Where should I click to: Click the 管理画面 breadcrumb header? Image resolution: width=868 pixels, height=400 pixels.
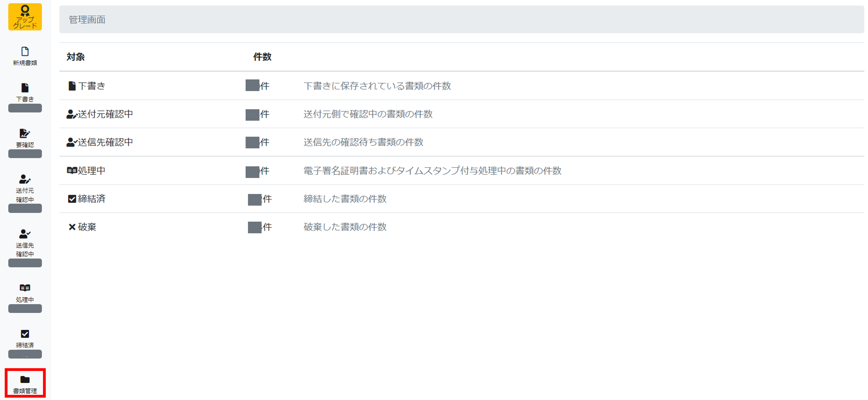[x=87, y=20]
